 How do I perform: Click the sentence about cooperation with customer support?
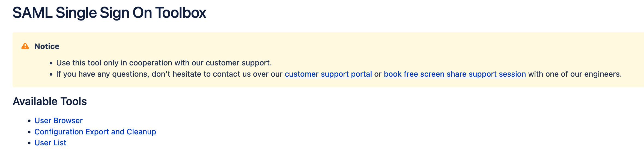tap(164, 63)
